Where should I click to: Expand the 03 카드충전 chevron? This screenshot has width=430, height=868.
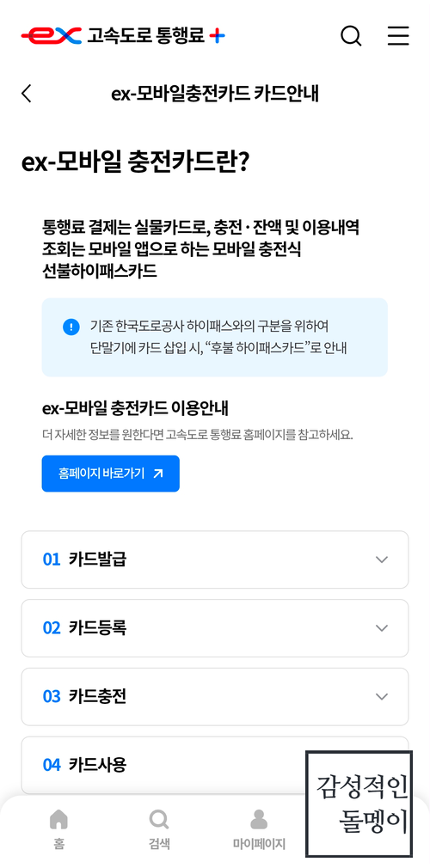coord(381,696)
